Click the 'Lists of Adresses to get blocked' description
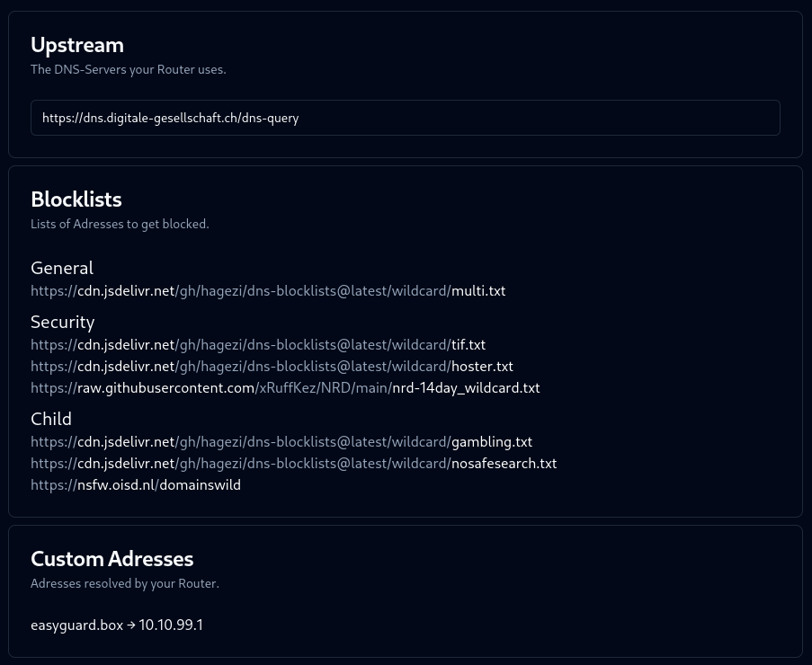812x665 pixels. pyautogui.click(x=120, y=225)
